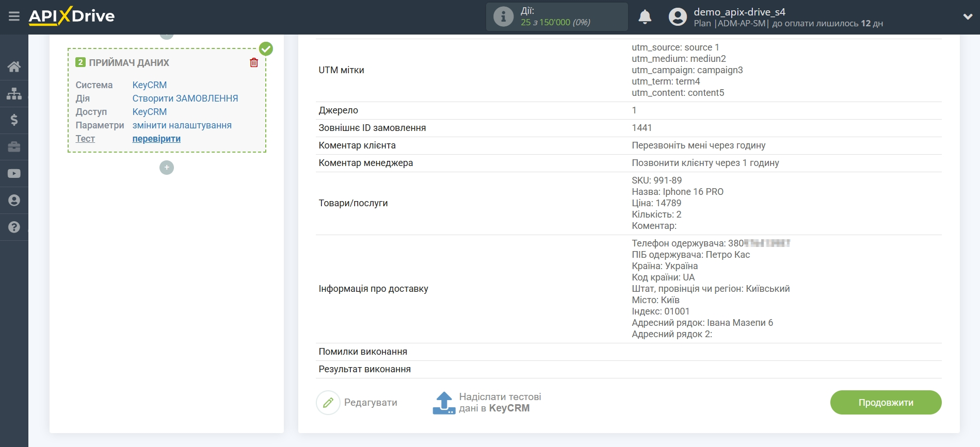Open the help question mark icon
Image resolution: width=980 pixels, height=447 pixels.
[x=14, y=227]
